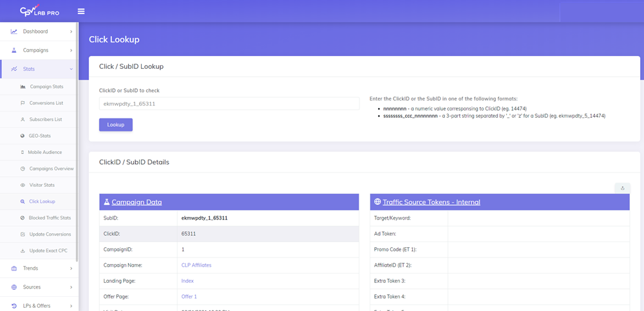Open Blocked Traffic Stats page
This screenshot has height=311, width=644.
50,218
